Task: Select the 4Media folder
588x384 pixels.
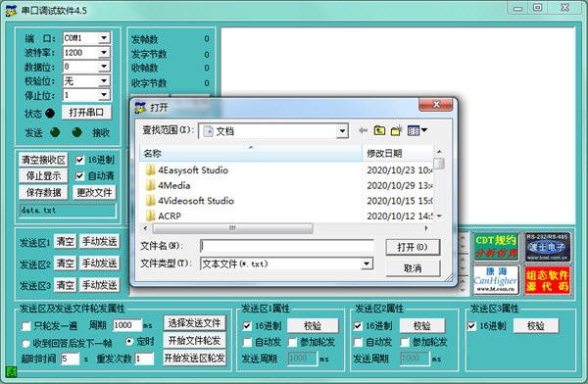Action: pos(173,185)
